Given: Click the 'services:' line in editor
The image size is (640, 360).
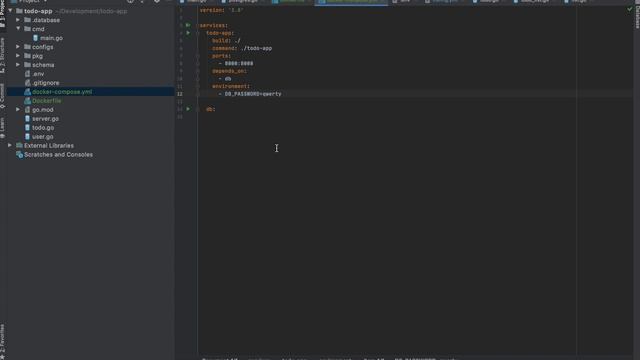Looking at the screenshot, I should click(213, 25).
